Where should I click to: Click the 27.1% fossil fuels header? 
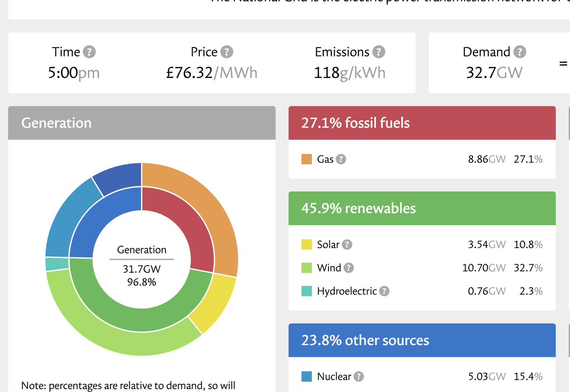coord(422,123)
